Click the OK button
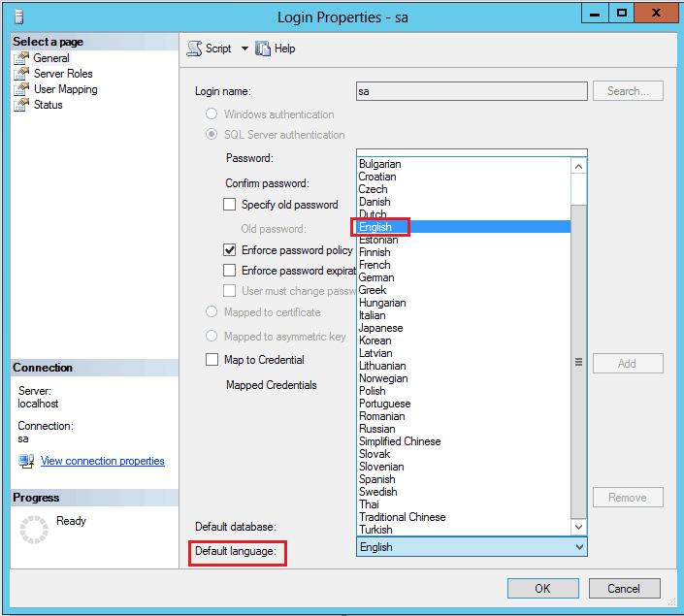Screen dimensions: 684x616 543,589
